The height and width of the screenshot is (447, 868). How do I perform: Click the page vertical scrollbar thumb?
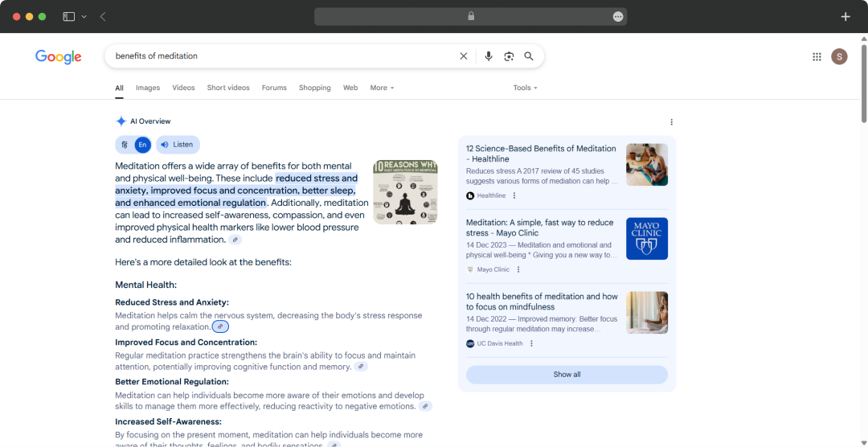tap(864, 82)
